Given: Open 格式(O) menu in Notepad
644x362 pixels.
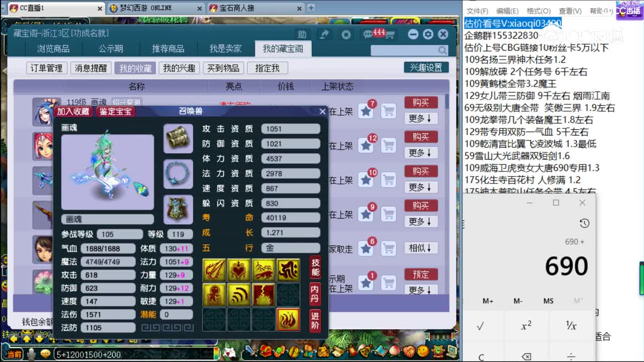Looking at the screenshot, I should (x=538, y=11).
